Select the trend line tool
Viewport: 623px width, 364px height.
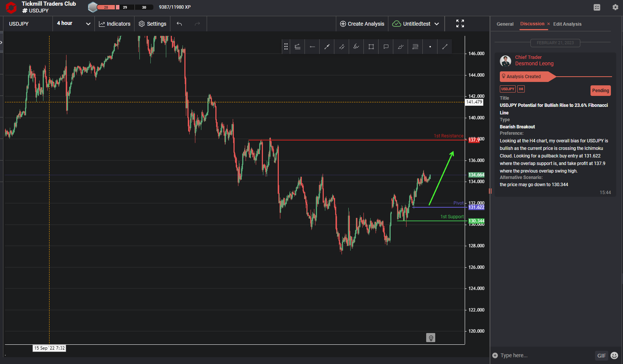tap(445, 46)
